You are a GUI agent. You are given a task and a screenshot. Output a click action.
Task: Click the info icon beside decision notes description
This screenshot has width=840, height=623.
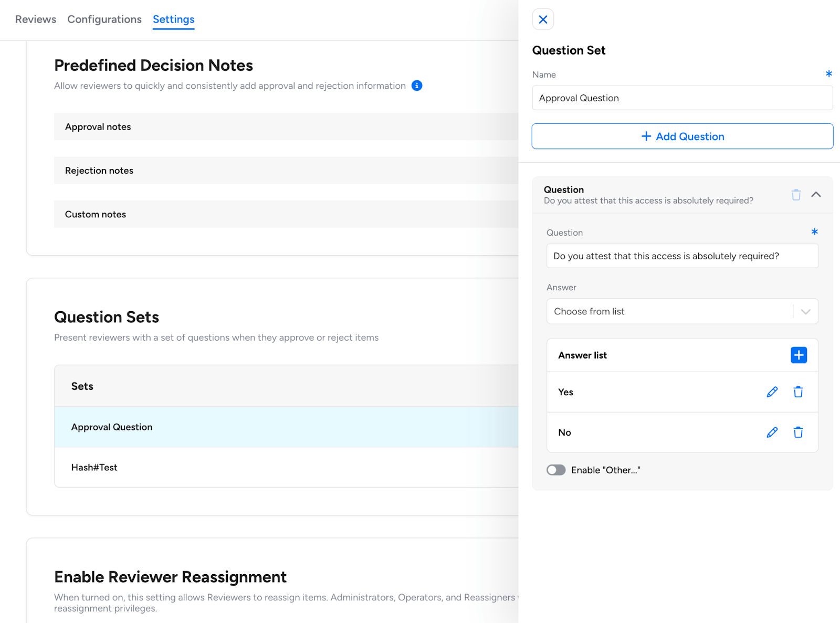click(x=417, y=86)
